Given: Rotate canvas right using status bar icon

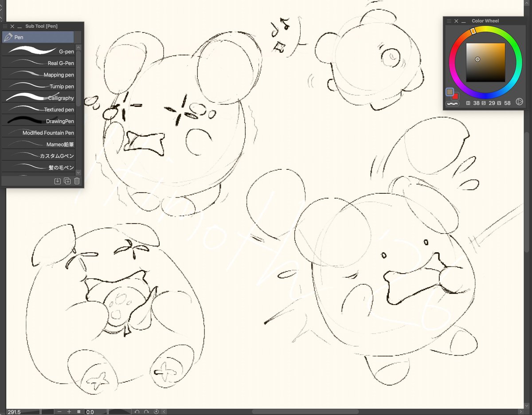Looking at the screenshot, I should tap(146, 412).
